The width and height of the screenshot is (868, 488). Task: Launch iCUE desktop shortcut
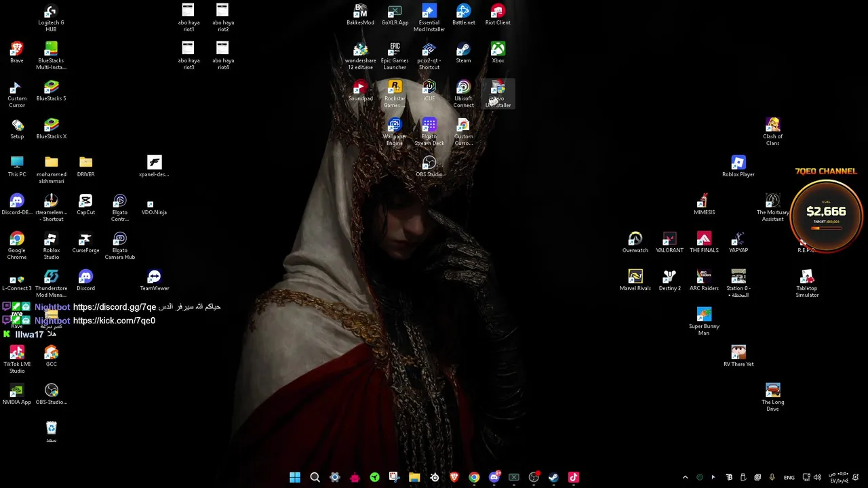(x=429, y=91)
